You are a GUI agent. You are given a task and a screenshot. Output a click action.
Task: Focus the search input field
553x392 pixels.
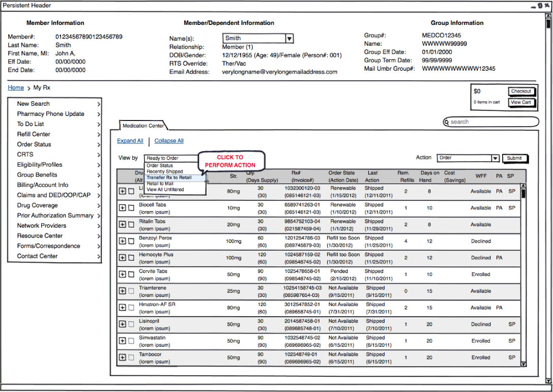pos(491,122)
